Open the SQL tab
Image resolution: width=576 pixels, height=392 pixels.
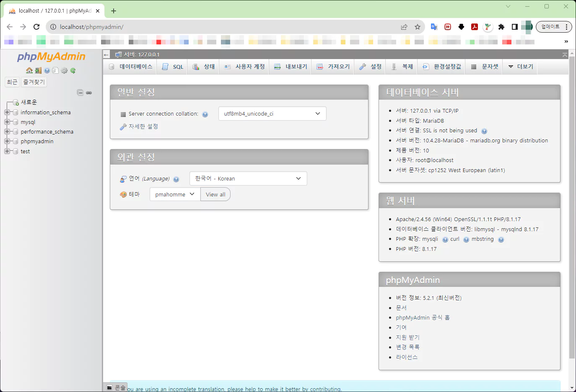tap(173, 67)
